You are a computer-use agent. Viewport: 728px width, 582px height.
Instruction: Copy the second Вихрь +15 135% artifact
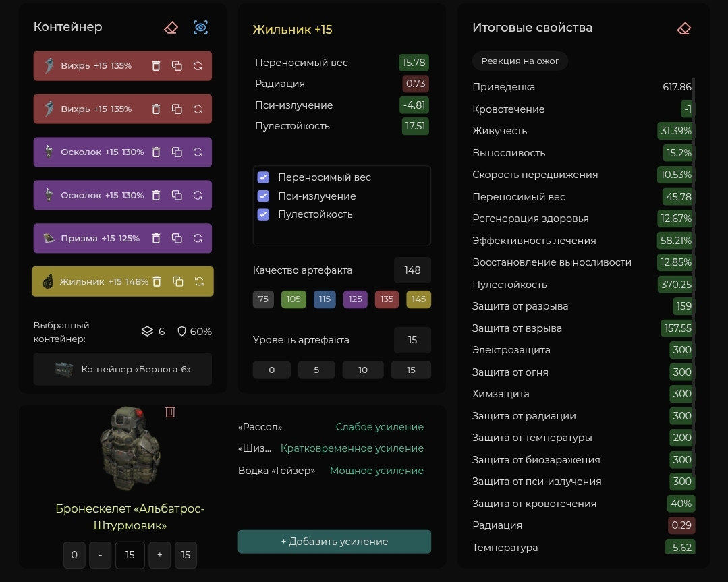pyautogui.click(x=177, y=109)
